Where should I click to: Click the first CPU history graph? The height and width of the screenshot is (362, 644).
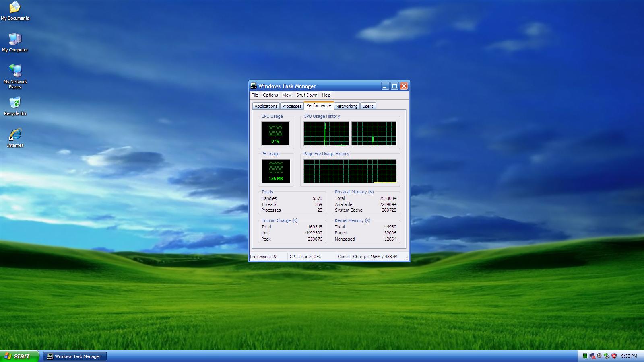pyautogui.click(x=326, y=134)
